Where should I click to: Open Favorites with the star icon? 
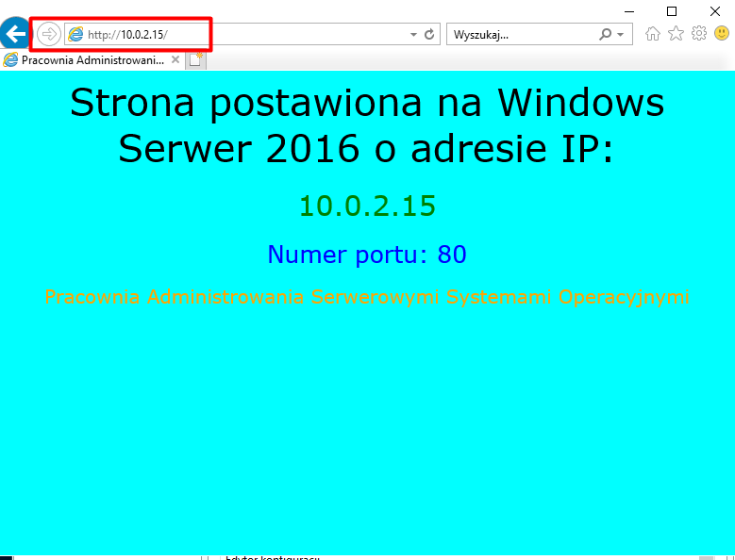[676, 34]
